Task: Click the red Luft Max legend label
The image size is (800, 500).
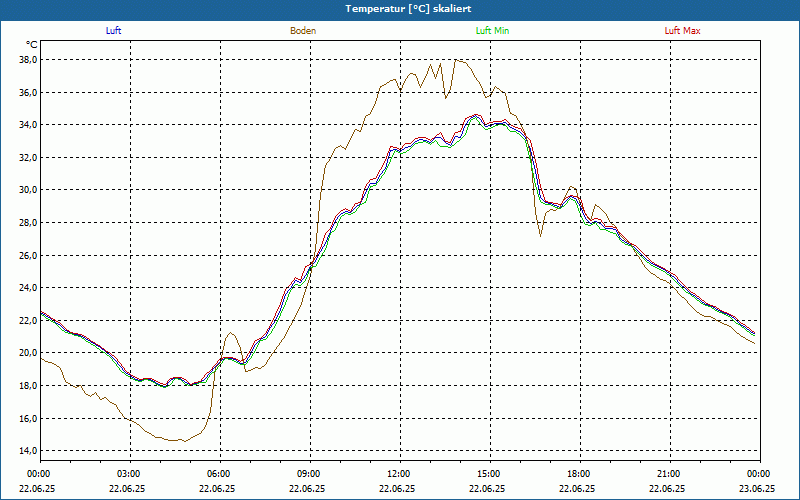Action: (682, 31)
